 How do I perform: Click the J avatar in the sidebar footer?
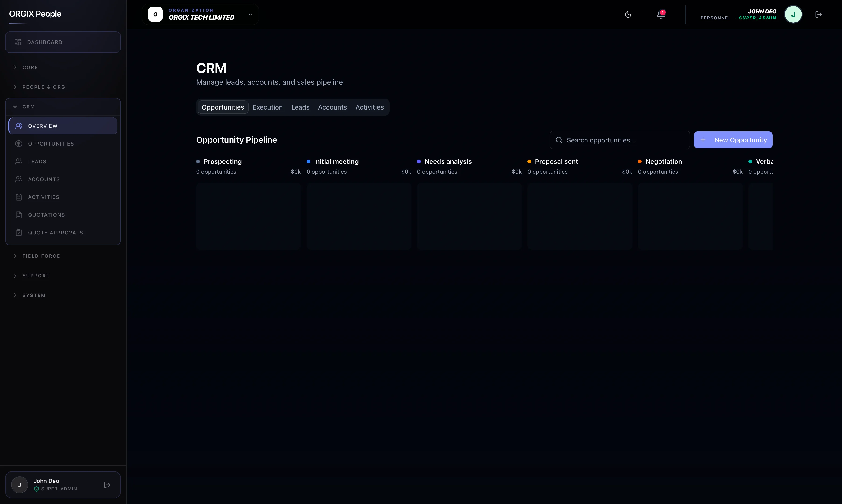pos(20,485)
